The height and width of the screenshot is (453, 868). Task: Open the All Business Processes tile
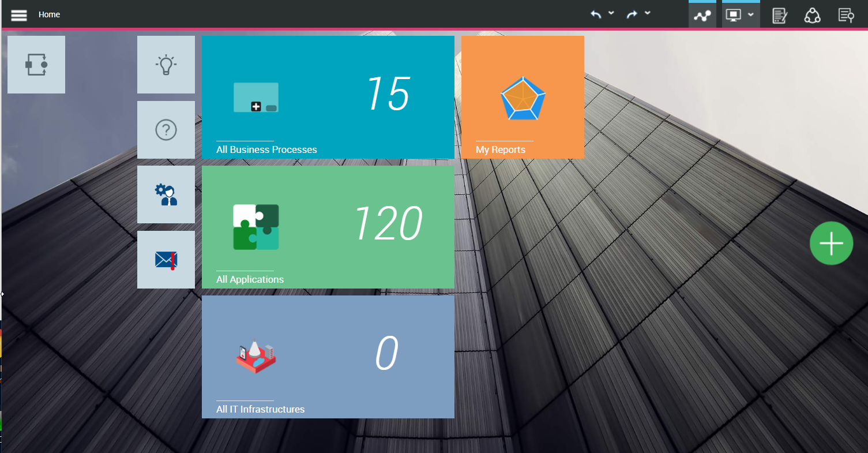pos(328,97)
